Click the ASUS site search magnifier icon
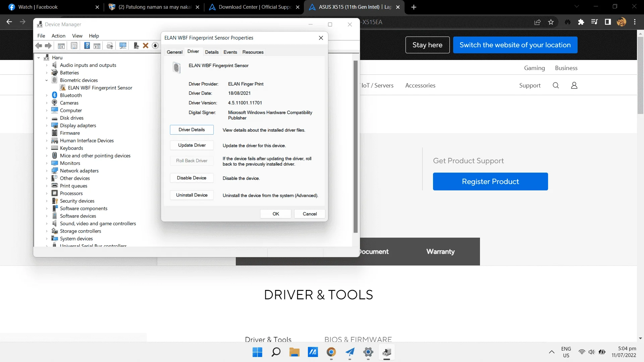The height and width of the screenshot is (362, 644). (x=556, y=85)
